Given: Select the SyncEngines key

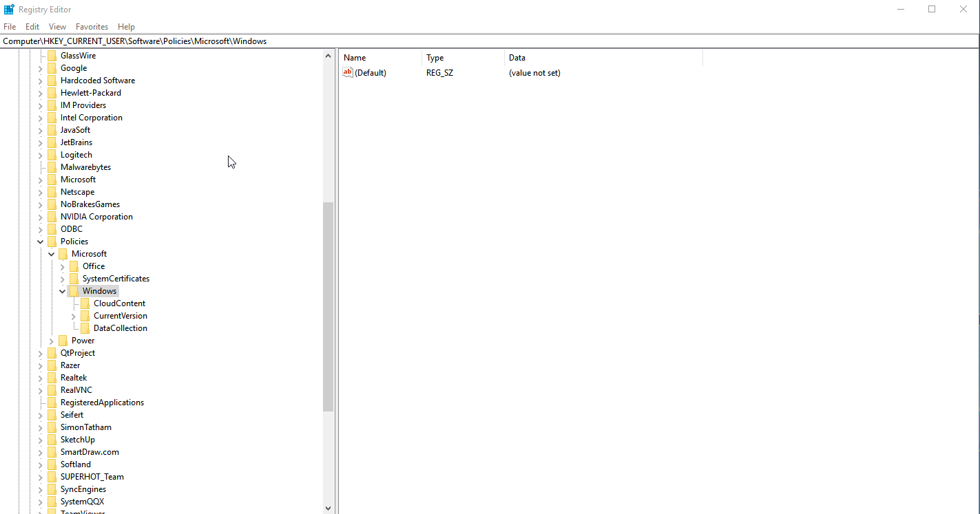Looking at the screenshot, I should [x=83, y=489].
